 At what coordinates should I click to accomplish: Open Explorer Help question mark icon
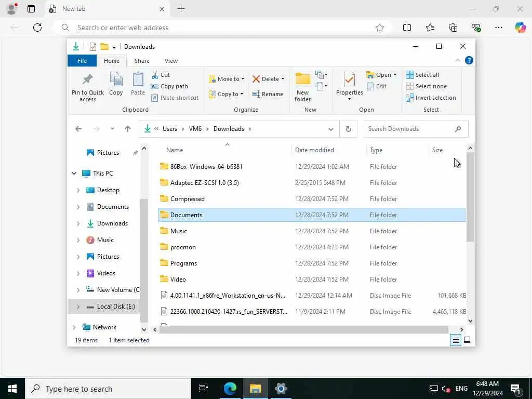469,60
